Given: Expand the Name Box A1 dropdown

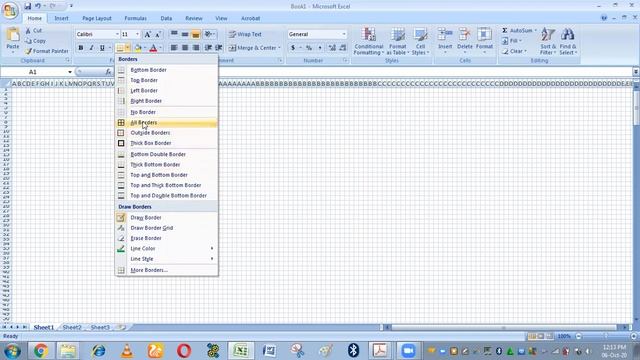Looking at the screenshot, I should coord(70,72).
